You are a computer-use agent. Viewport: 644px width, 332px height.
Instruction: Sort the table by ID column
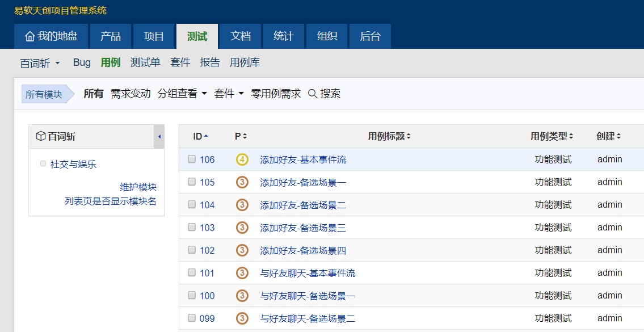[x=200, y=136]
